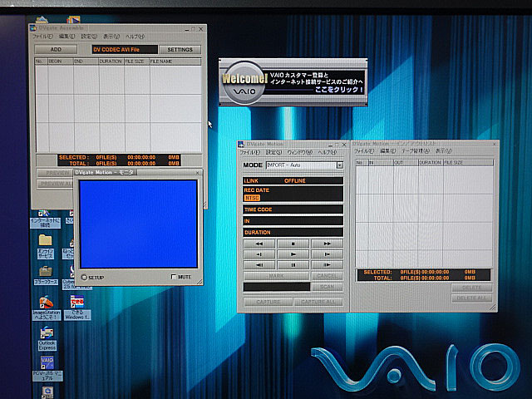Open the ファイル menu in DVgate Assemble
Image resolution: width=532 pixels, height=399 pixels.
(x=43, y=37)
